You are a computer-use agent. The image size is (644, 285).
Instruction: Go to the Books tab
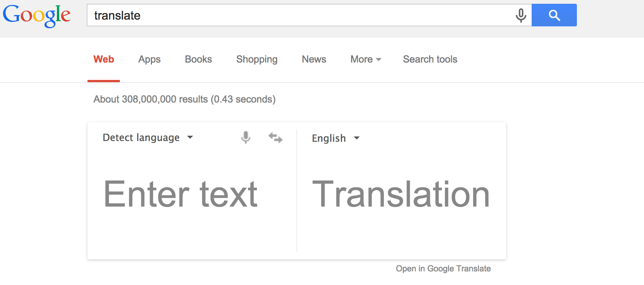pos(198,60)
